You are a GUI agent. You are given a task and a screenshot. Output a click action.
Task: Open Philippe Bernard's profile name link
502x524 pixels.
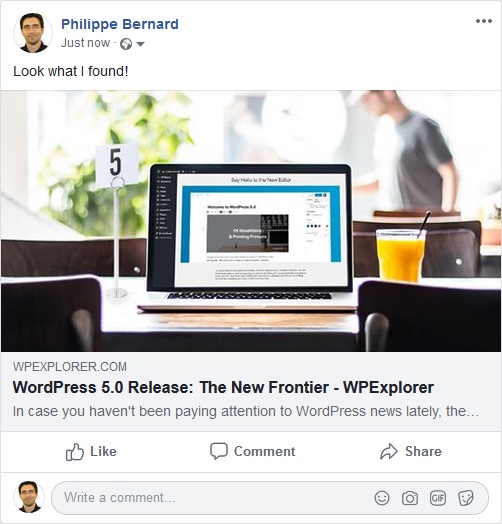coord(120,24)
